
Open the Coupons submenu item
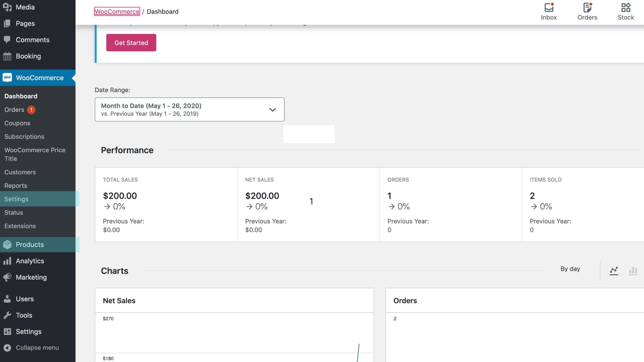[x=17, y=123]
